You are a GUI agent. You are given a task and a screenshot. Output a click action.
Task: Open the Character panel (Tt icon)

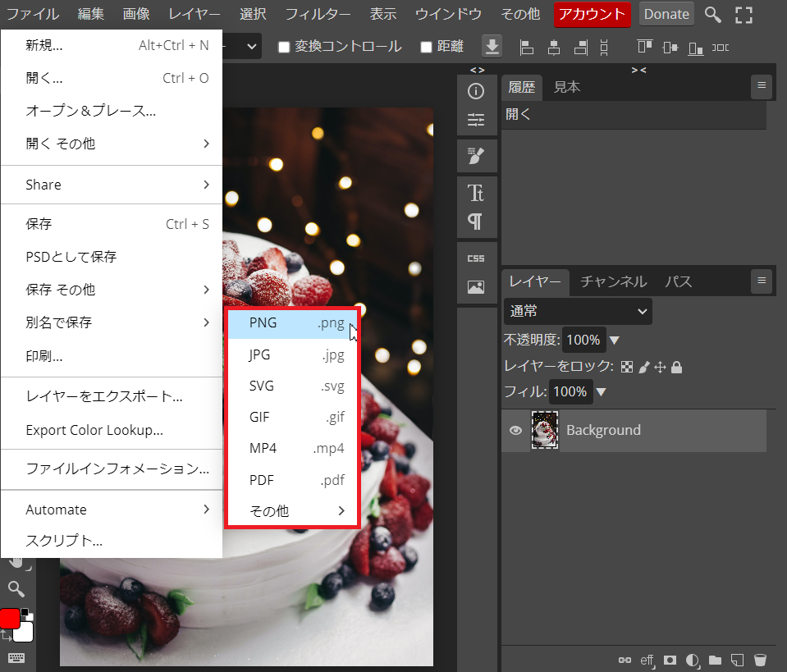coord(476,194)
